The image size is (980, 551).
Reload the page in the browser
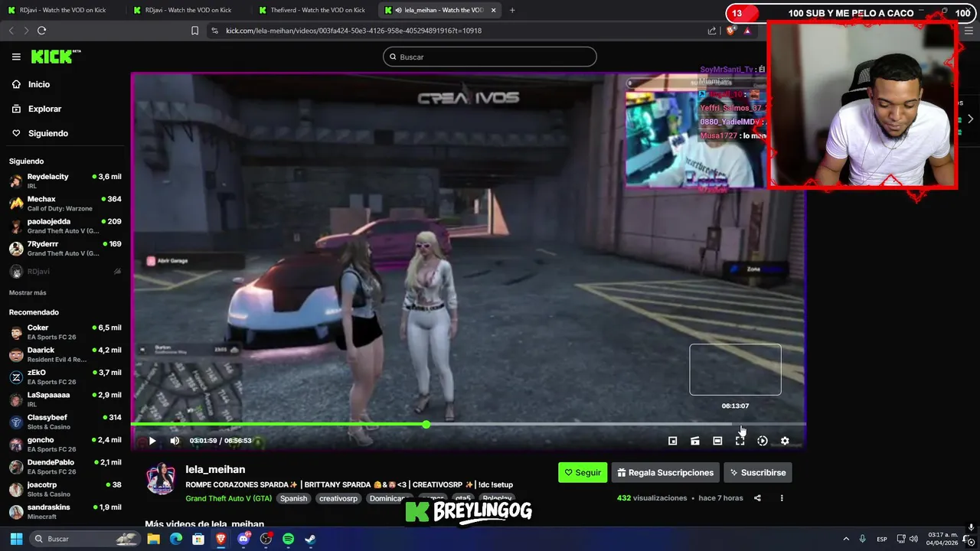coord(41,31)
